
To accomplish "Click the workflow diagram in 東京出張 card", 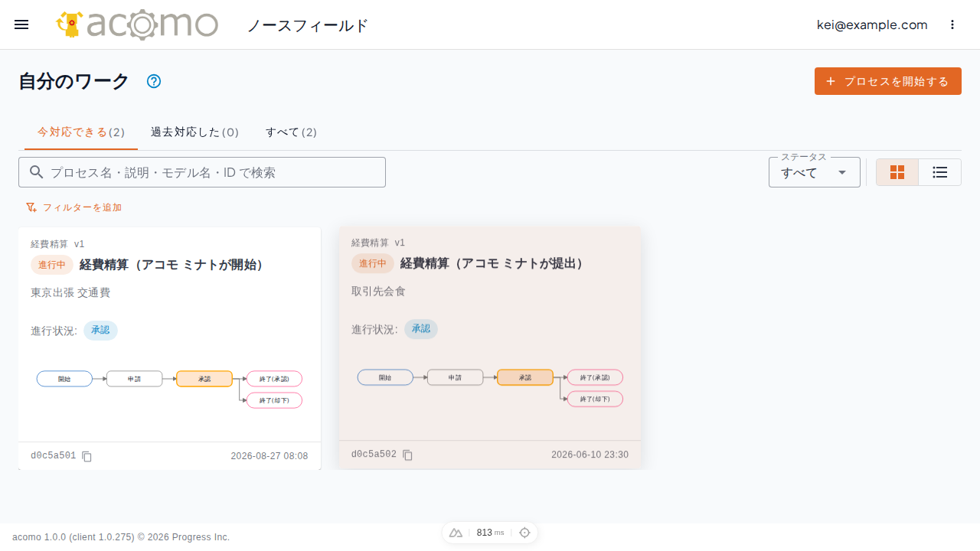I will pyautogui.click(x=169, y=389).
